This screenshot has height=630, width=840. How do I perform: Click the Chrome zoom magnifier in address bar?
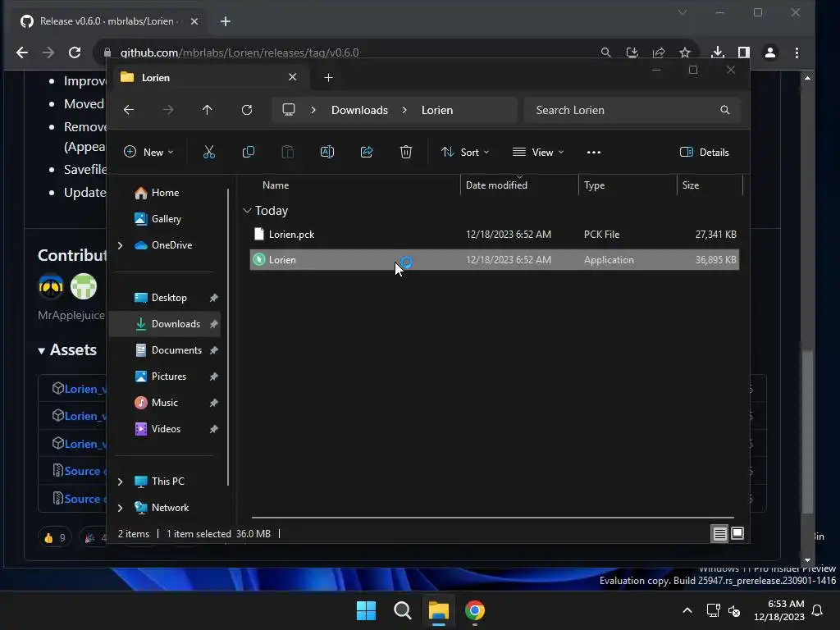pyautogui.click(x=605, y=52)
